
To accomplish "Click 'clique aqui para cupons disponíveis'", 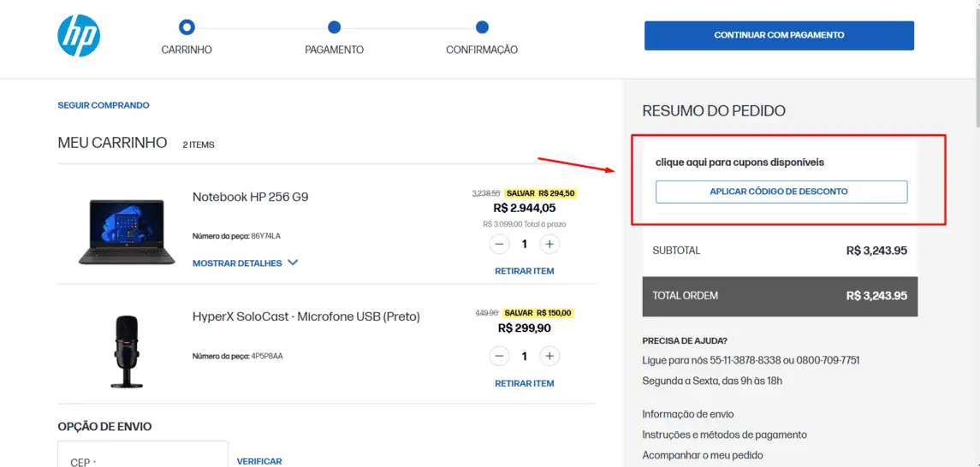I will coord(740,163).
